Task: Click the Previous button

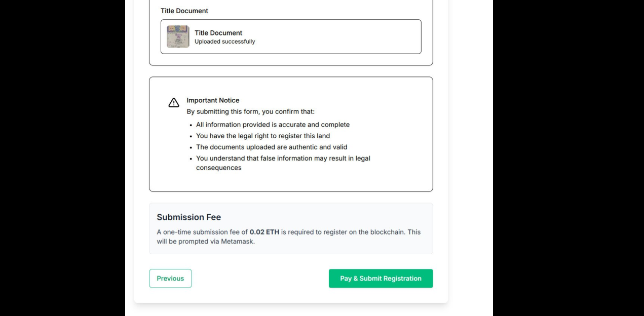Action: [x=170, y=278]
